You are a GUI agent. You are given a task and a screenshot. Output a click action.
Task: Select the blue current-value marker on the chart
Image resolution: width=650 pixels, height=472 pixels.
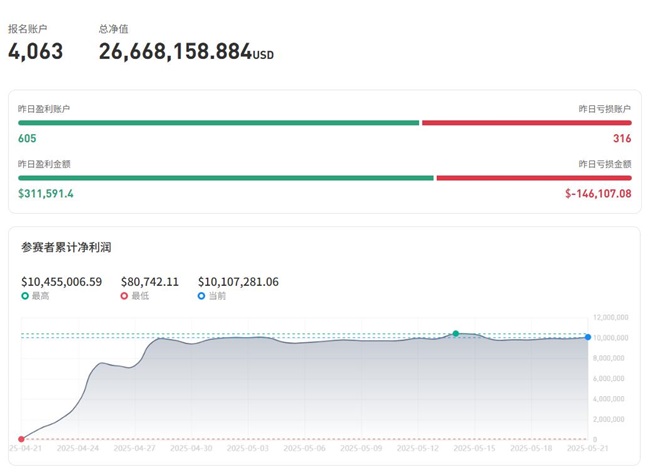[x=587, y=337]
